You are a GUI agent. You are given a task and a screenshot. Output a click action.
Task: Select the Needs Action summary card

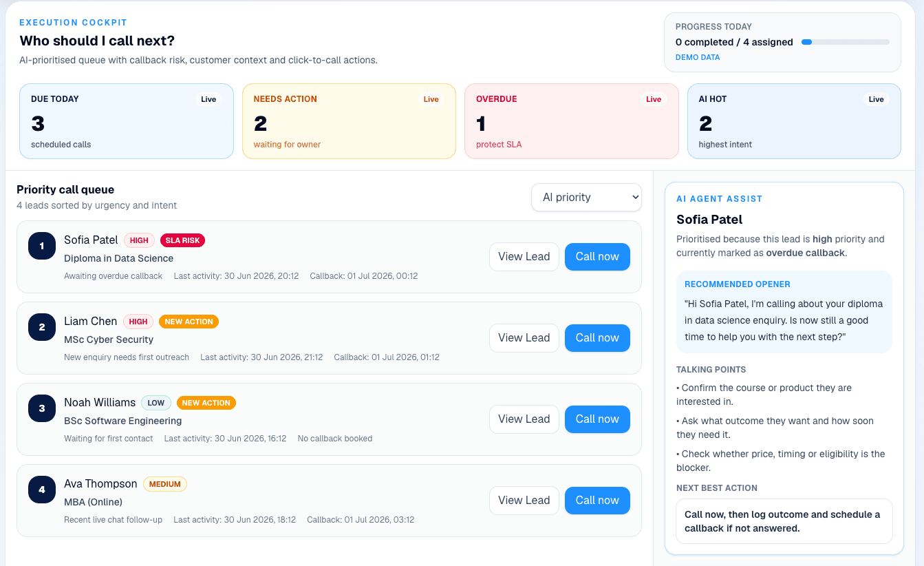tap(349, 121)
